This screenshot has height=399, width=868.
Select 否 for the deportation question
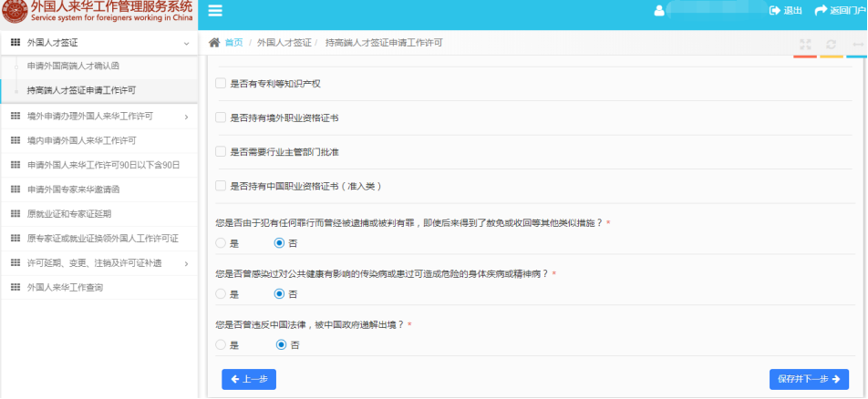281,344
